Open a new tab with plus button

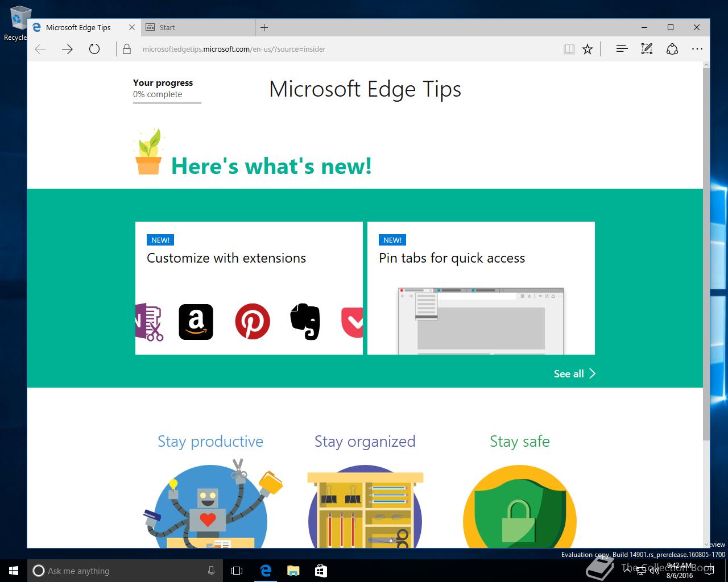tap(264, 27)
